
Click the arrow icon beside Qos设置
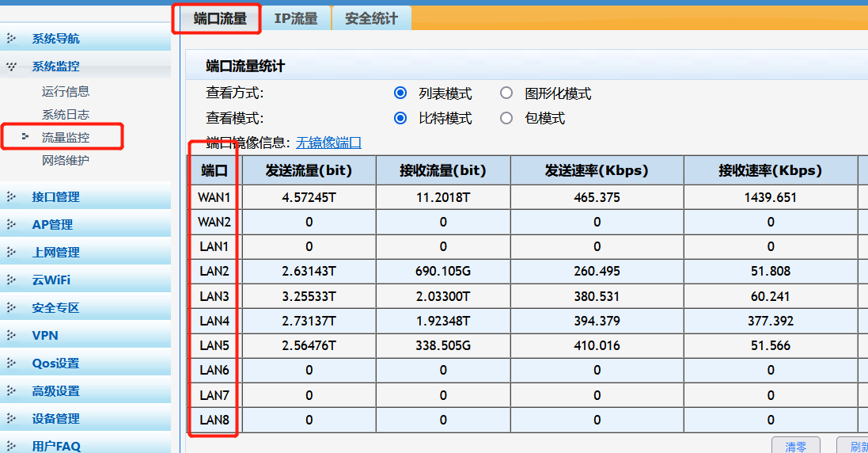pos(11,363)
